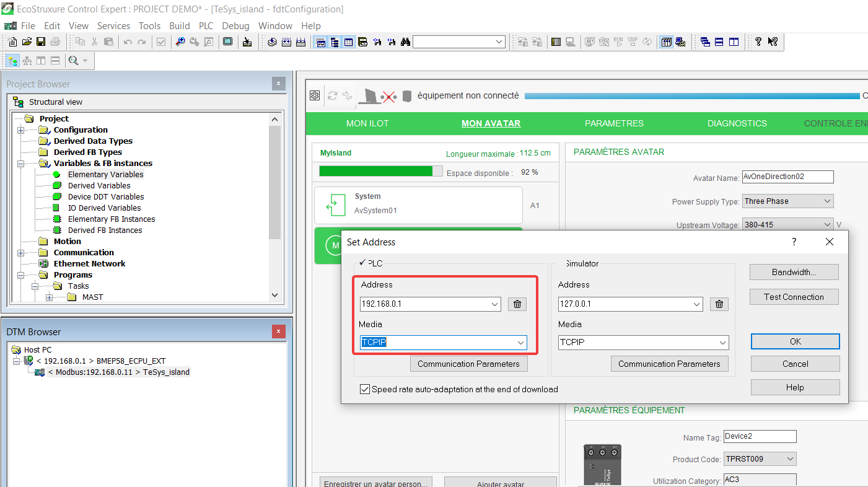
Task: Open the Simulator Media dropdown
Action: click(722, 342)
